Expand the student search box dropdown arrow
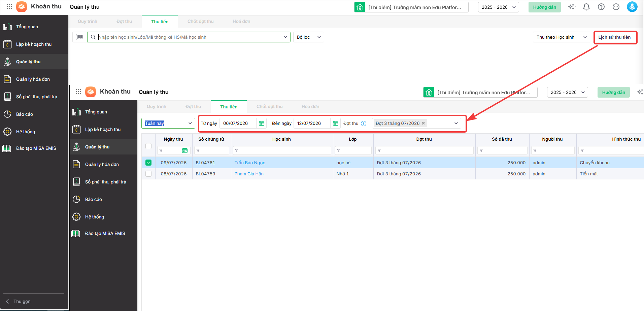 pos(285,37)
